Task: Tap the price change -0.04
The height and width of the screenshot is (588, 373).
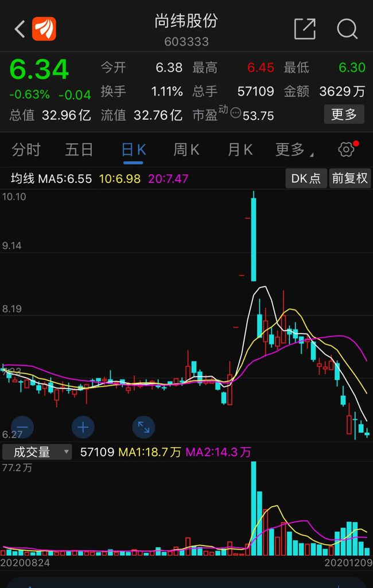Action: [75, 95]
